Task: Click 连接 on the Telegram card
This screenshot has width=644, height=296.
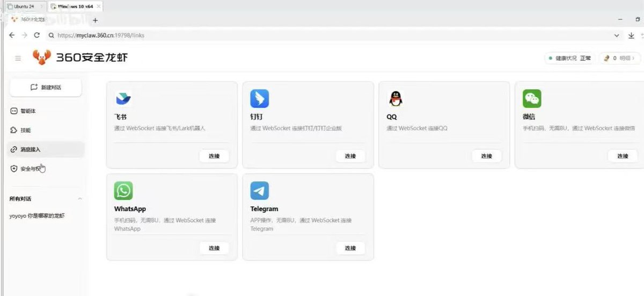Action: pos(350,248)
